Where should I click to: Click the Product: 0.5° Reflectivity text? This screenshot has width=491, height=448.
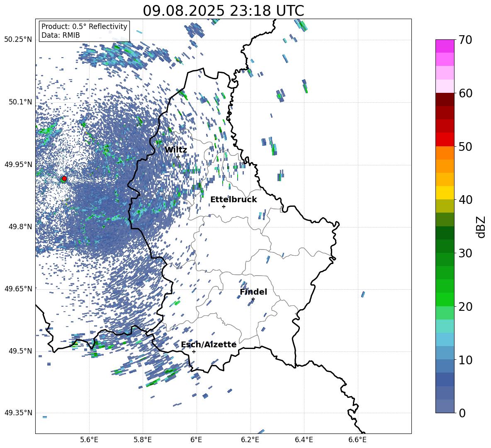(84, 26)
